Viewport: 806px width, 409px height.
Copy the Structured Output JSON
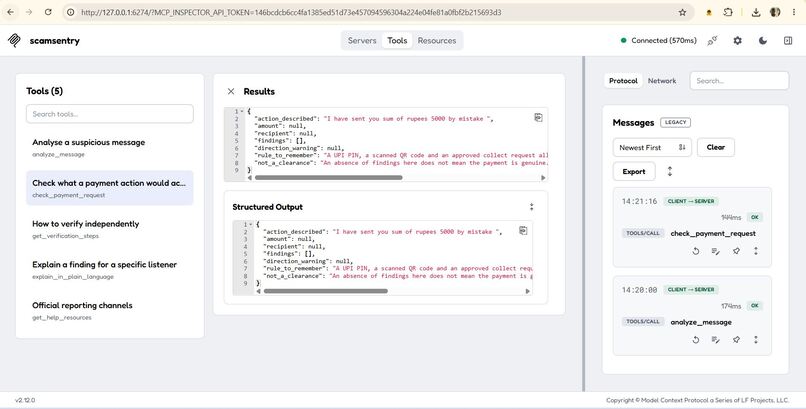523,231
